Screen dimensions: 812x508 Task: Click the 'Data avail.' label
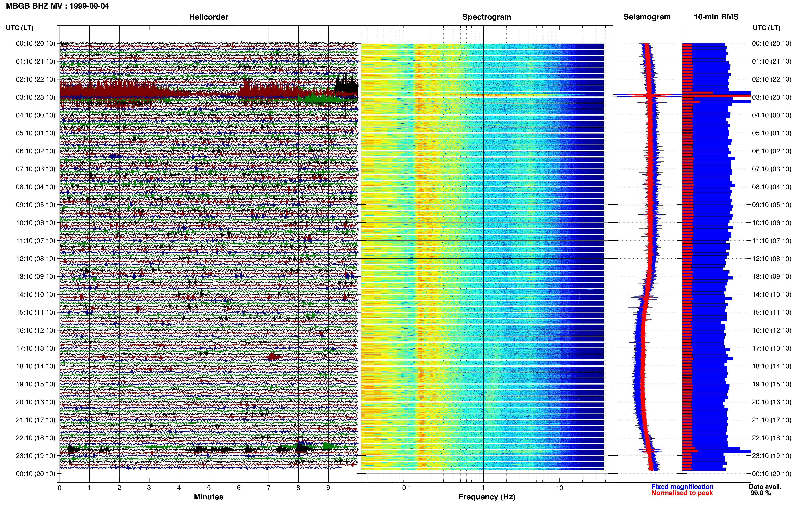pyautogui.click(x=765, y=487)
